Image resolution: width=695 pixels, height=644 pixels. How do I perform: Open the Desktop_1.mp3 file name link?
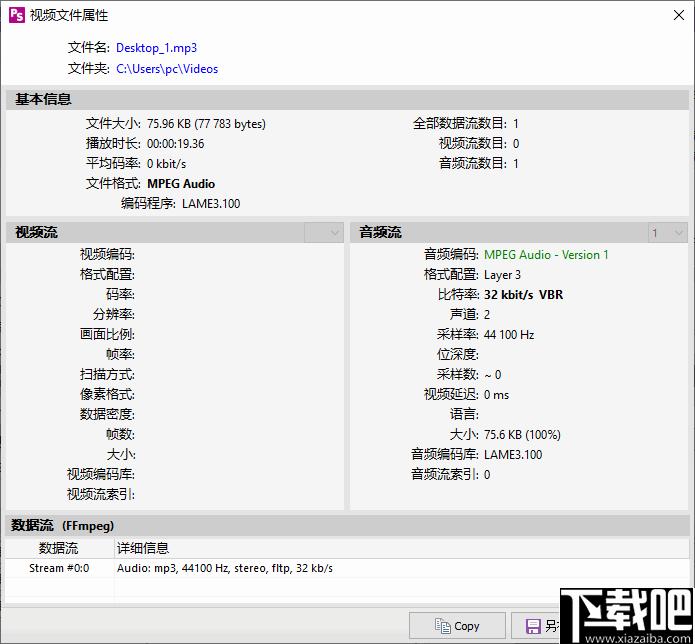(x=156, y=48)
